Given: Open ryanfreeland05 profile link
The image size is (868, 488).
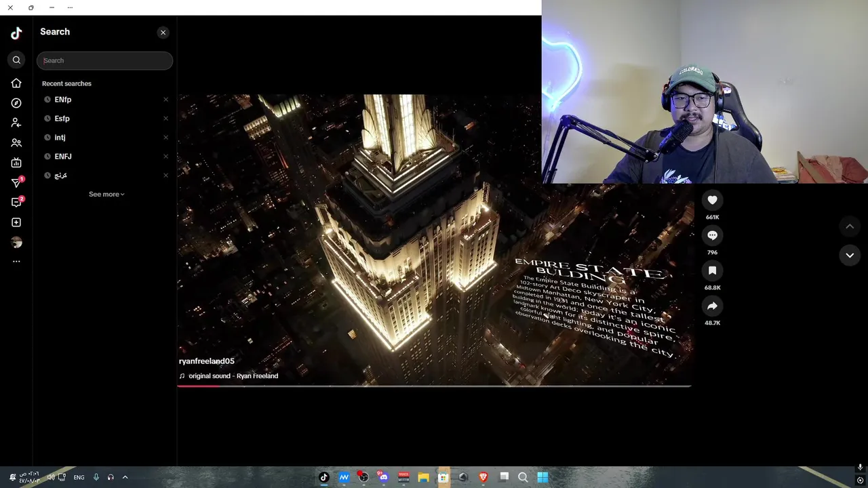Looking at the screenshot, I should [207, 361].
